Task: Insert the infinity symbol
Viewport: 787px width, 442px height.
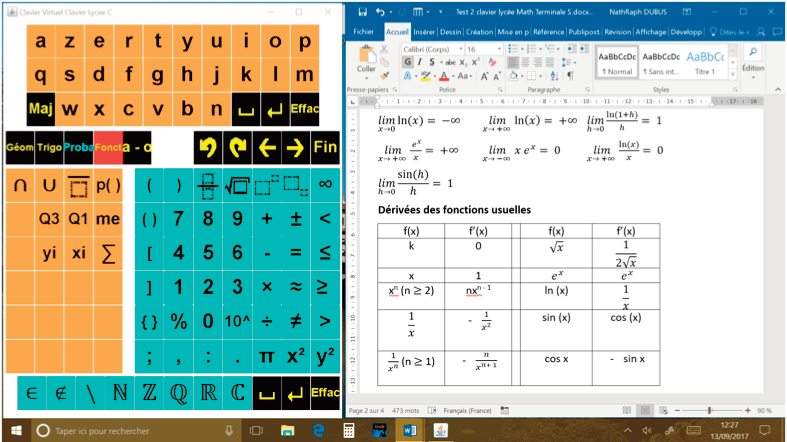Action: click(x=325, y=185)
